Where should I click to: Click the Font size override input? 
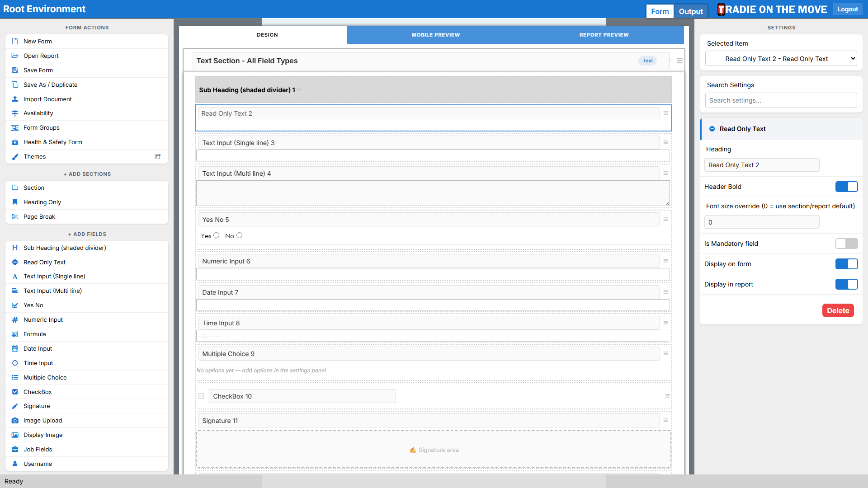point(762,222)
